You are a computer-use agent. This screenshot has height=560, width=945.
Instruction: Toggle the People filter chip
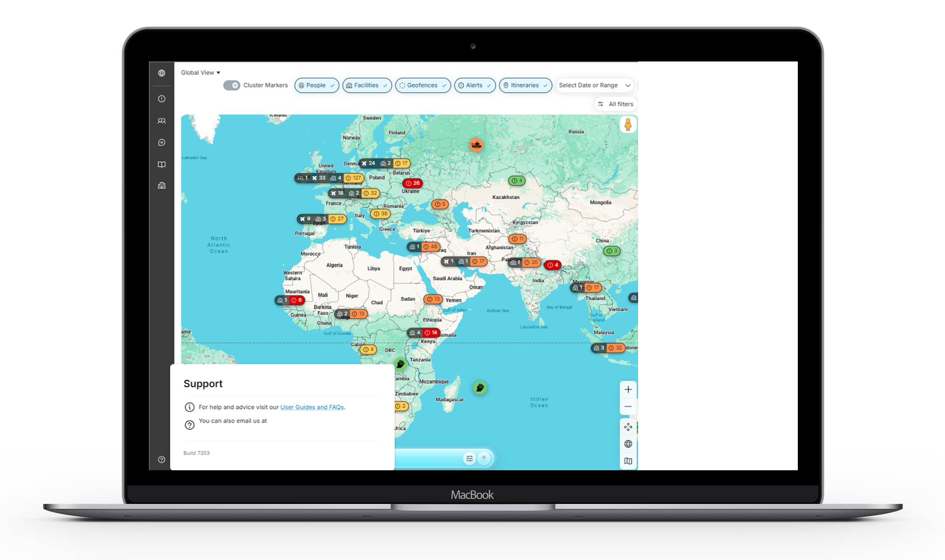click(316, 85)
